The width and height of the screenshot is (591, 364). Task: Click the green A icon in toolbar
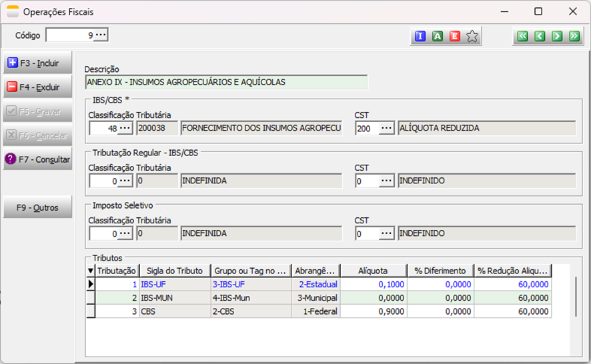coord(438,36)
